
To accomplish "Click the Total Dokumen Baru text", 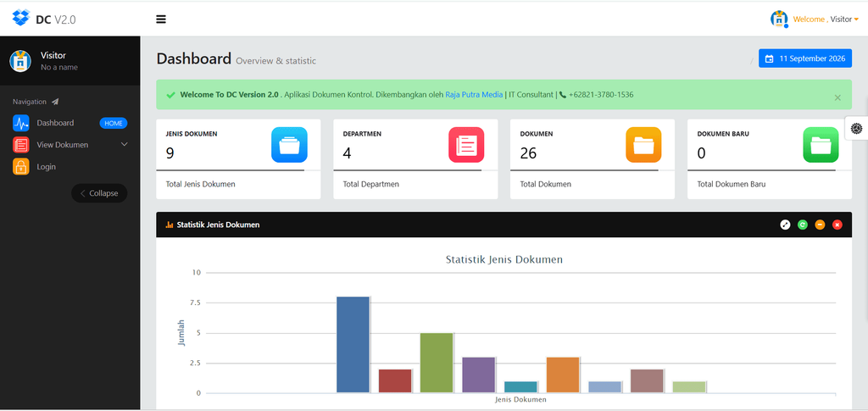I will coord(732,184).
